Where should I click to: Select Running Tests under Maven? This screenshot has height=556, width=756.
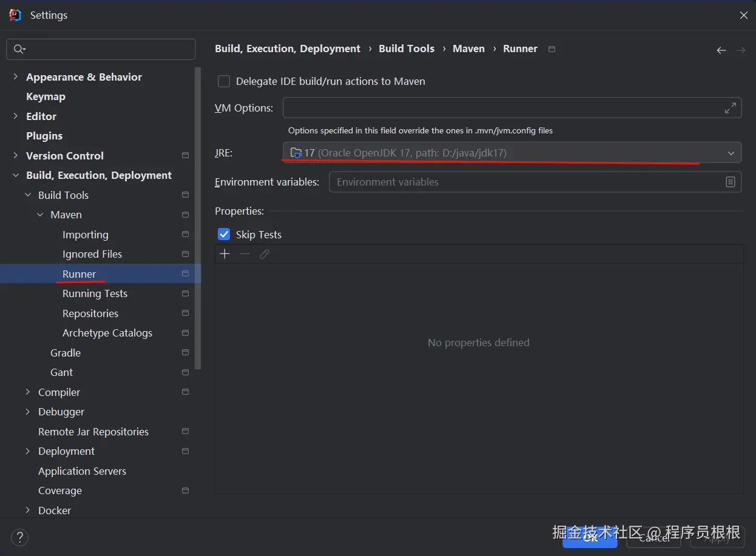tap(95, 293)
